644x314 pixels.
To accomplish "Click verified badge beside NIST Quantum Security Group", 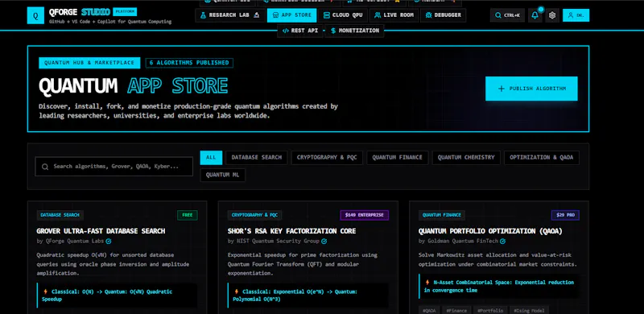I will pos(324,242).
